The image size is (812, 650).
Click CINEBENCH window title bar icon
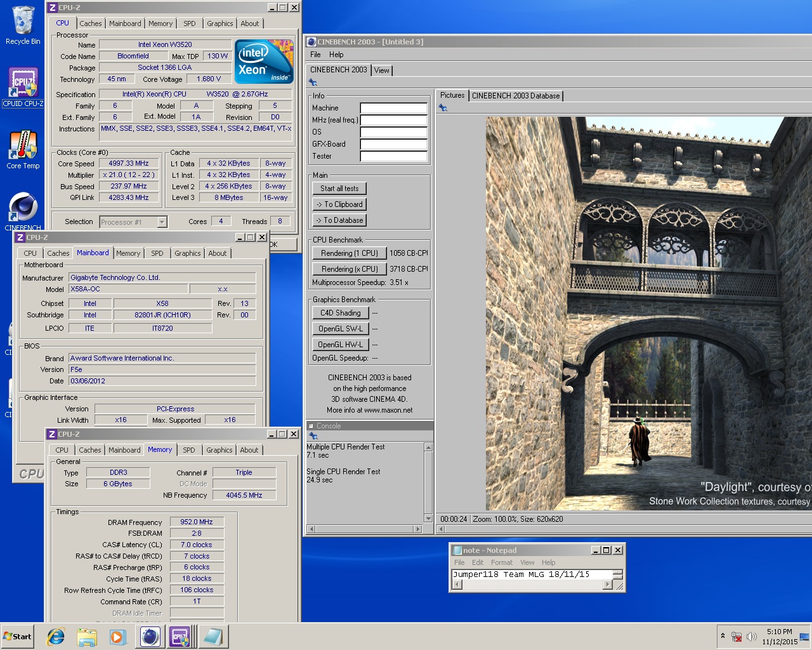(x=311, y=42)
